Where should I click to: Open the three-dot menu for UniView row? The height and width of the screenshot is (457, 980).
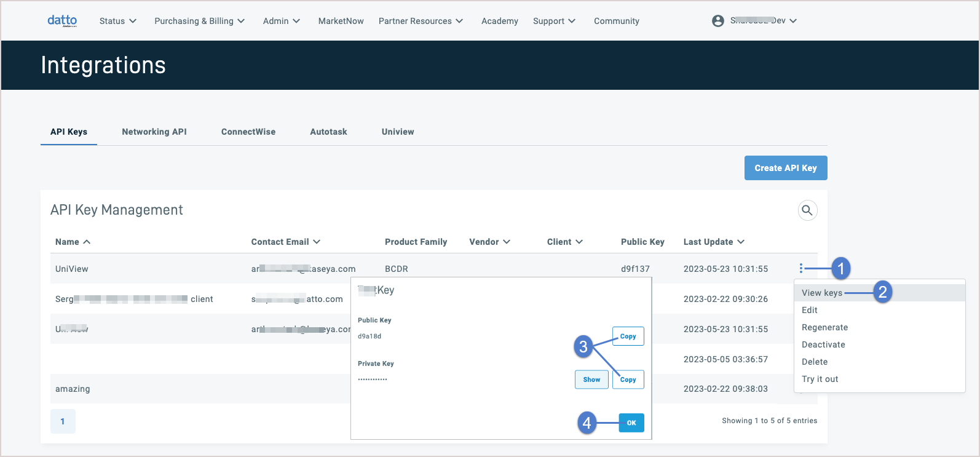(x=800, y=268)
